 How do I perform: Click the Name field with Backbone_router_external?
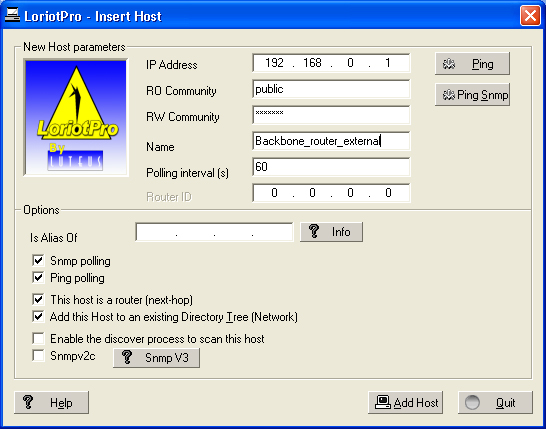[x=331, y=141]
